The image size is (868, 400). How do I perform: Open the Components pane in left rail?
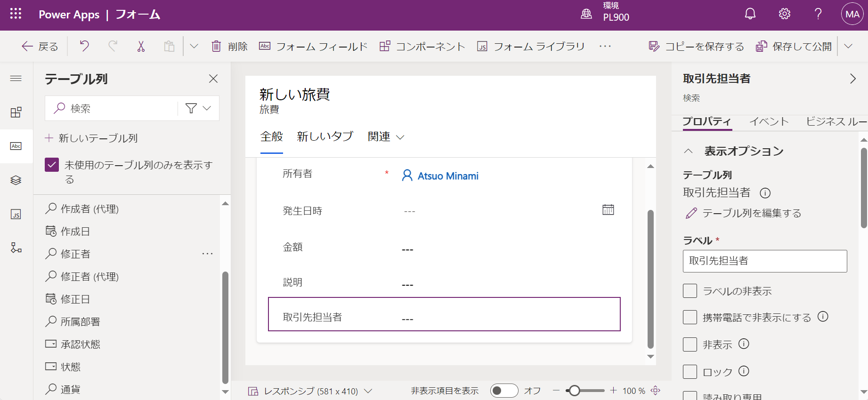16,112
